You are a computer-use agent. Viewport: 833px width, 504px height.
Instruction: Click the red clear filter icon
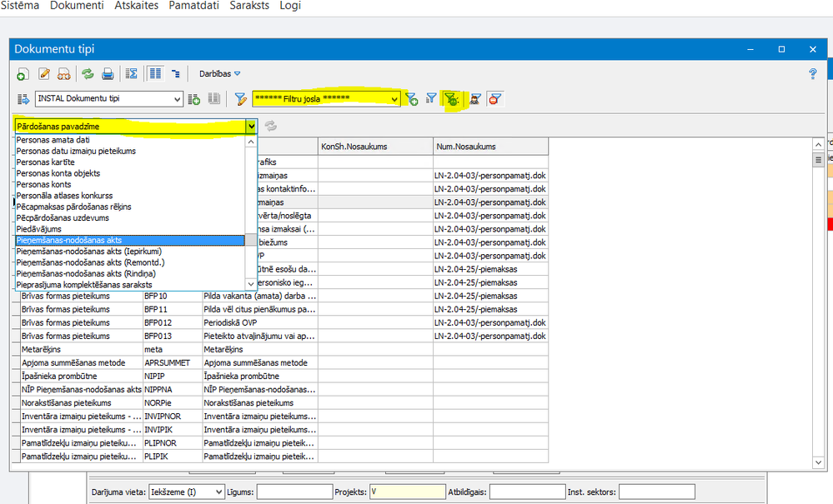pyautogui.click(x=495, y=99)
